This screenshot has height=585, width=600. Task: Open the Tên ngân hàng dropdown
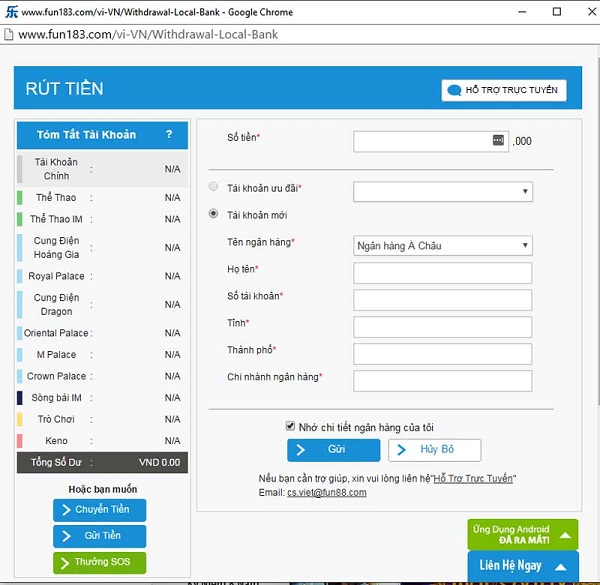click(443, 245)
